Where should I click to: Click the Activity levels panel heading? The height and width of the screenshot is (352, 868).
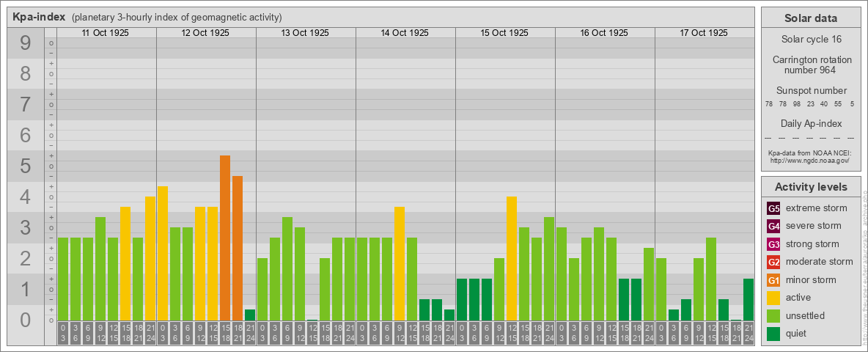coord(810,187)
